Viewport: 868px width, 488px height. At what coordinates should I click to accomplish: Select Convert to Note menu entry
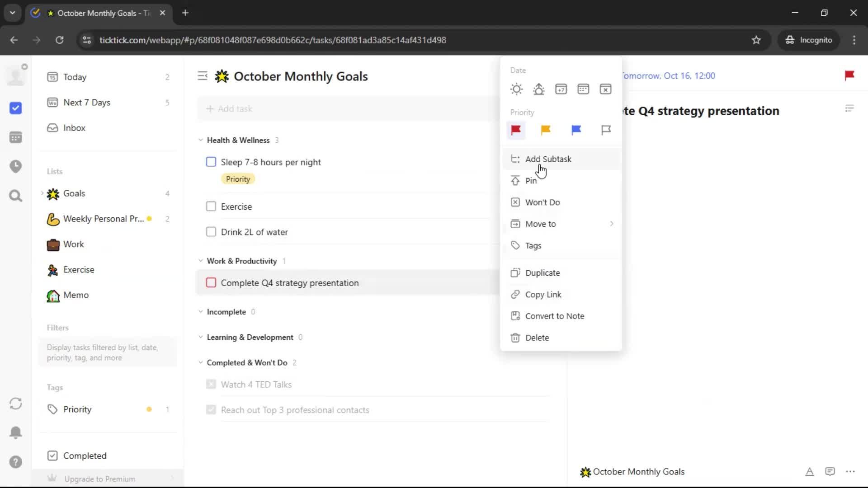click(554, 316)
